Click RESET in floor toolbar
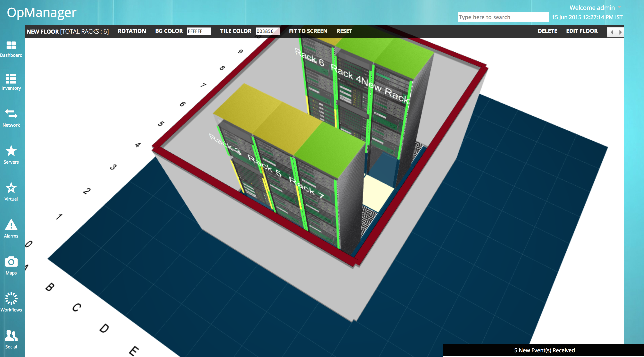The height and width of the screenshot is (357, 644). [344, 31]
